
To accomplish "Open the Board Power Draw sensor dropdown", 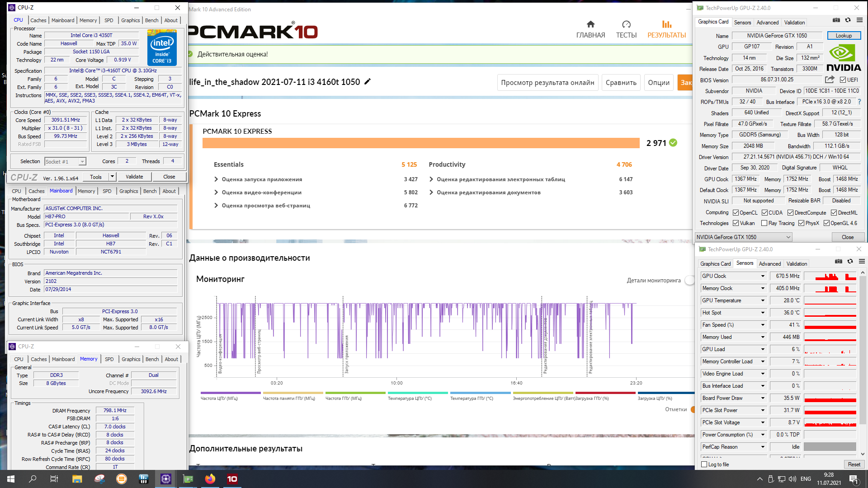I will coord(762,398).
